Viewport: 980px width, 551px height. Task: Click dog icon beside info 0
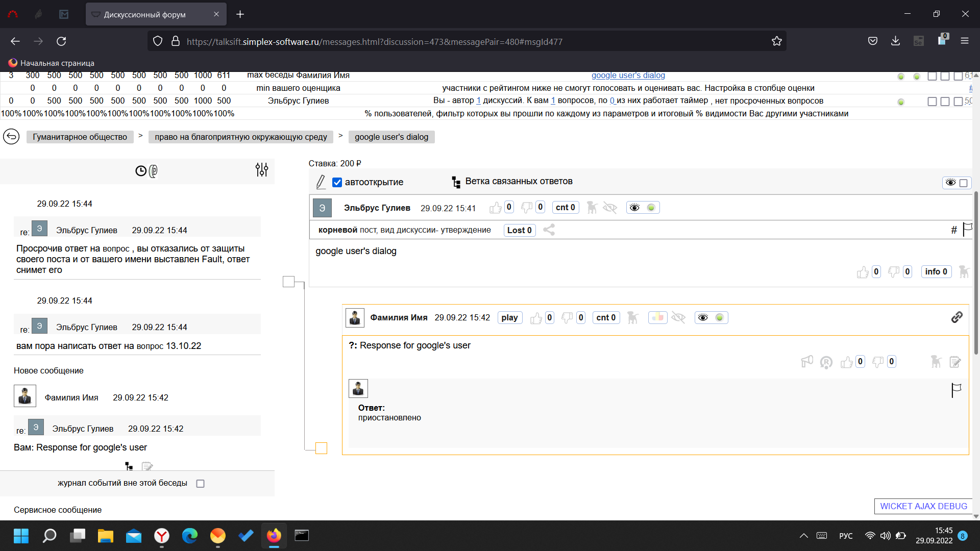964,272
